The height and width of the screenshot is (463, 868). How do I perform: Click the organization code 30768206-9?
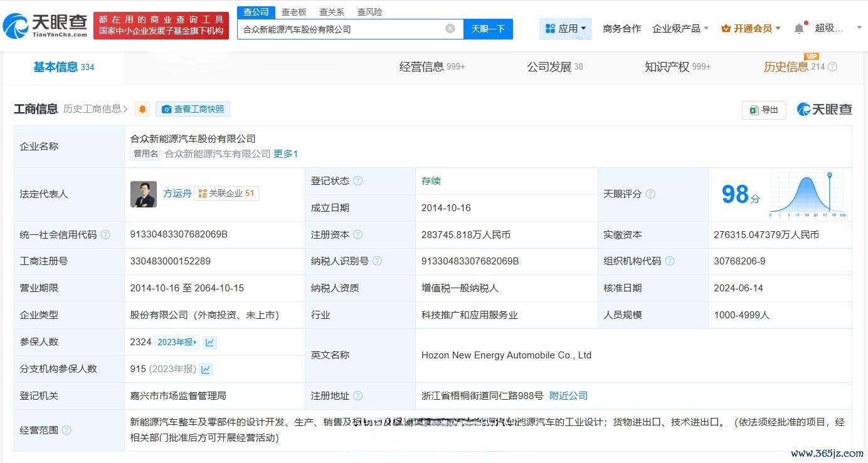pos(739,261)
